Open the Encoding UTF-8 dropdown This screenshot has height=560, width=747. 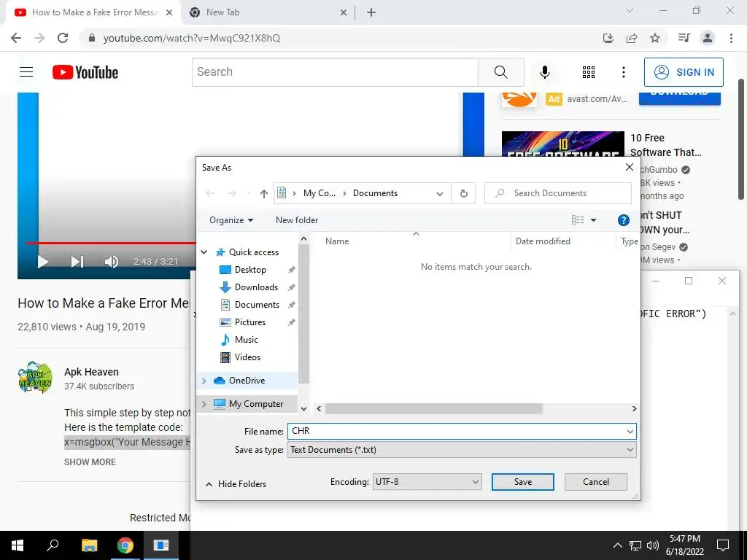pyautogui.click(x=427, y=482)
